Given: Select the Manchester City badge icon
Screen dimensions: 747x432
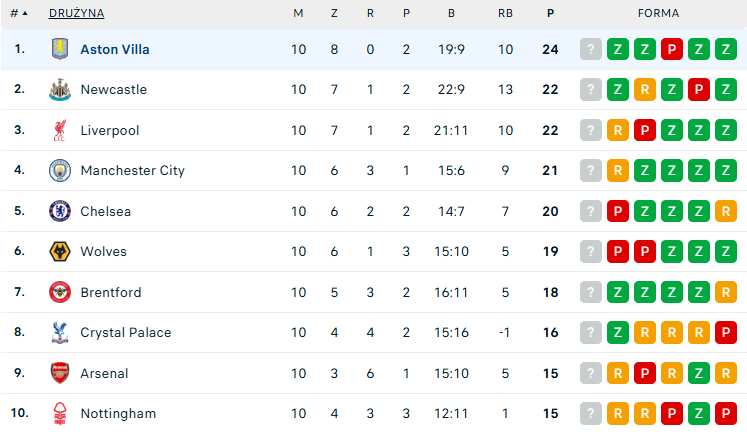Looking at the screenshot, I should tap(60, 171).
